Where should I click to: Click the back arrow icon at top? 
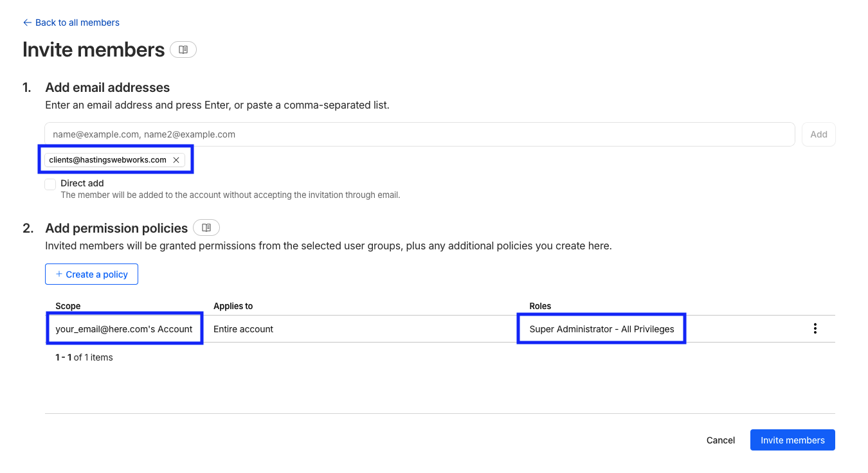pyautogui.click(x=27, y=22)
